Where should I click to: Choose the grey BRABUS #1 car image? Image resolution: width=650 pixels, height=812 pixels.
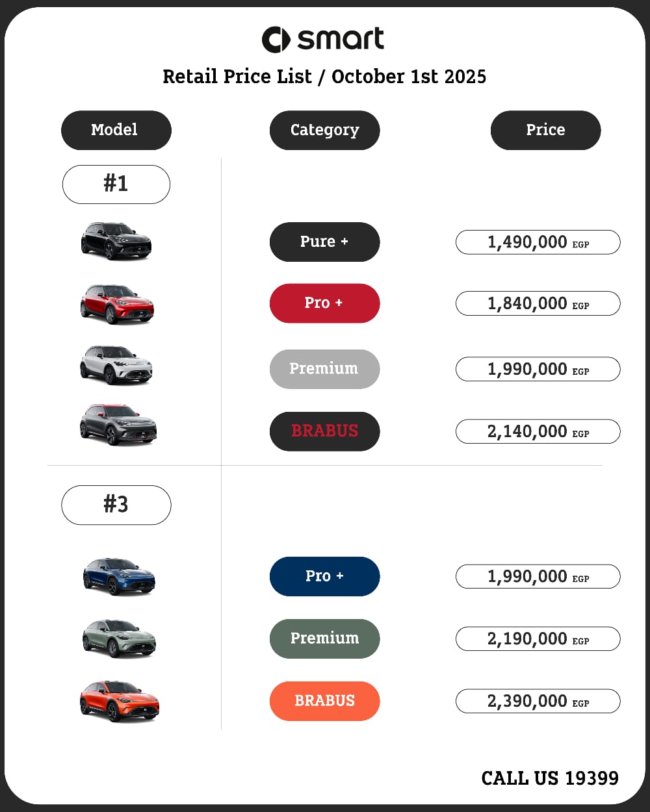[x=118, y=425]
